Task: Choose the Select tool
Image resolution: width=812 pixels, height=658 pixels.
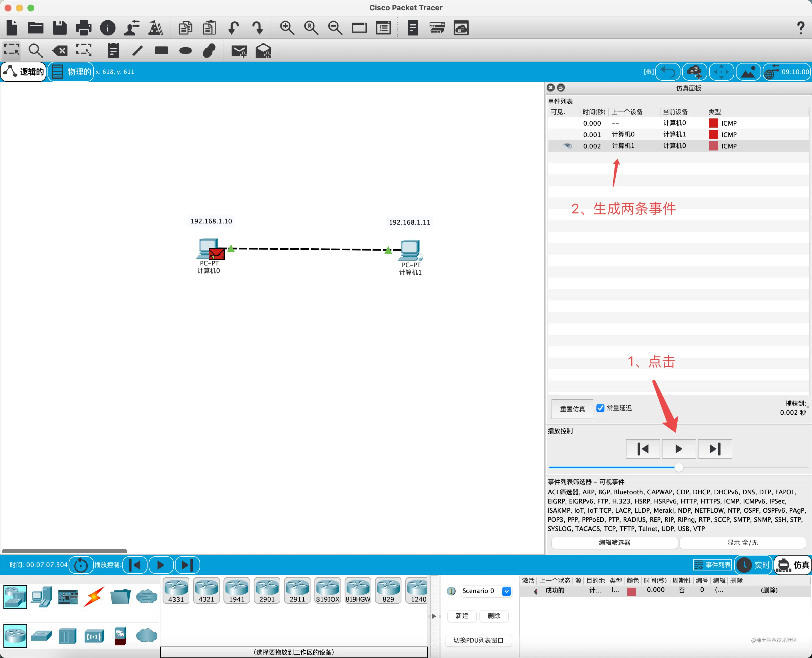Action: (x=12, y=50)
